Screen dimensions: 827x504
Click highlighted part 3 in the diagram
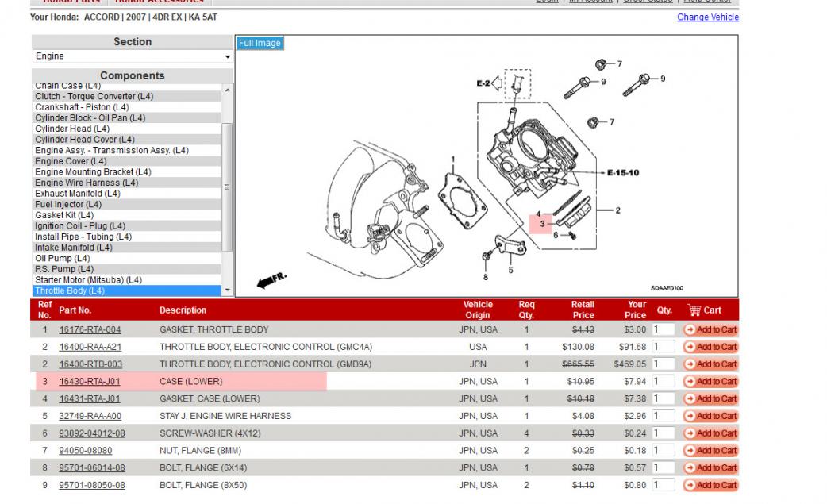click(x=541, y=224)
